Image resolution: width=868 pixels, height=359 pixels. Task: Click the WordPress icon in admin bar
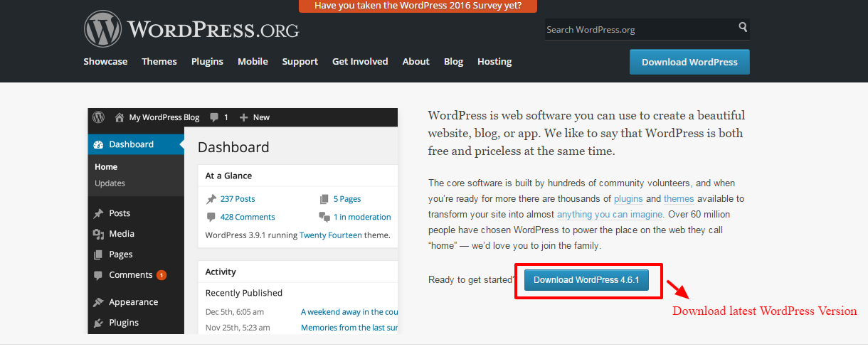tap(99, 117)
